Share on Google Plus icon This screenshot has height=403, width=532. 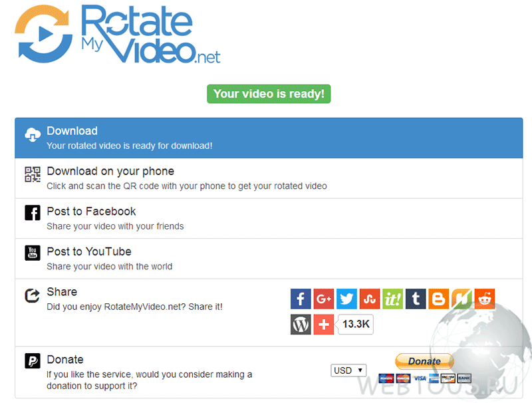tap(324, 299)
